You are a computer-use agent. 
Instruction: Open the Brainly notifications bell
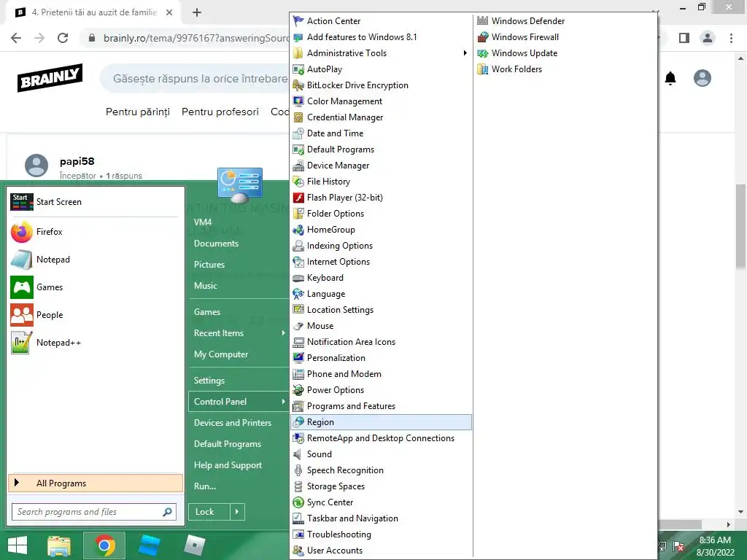(670, 78)
